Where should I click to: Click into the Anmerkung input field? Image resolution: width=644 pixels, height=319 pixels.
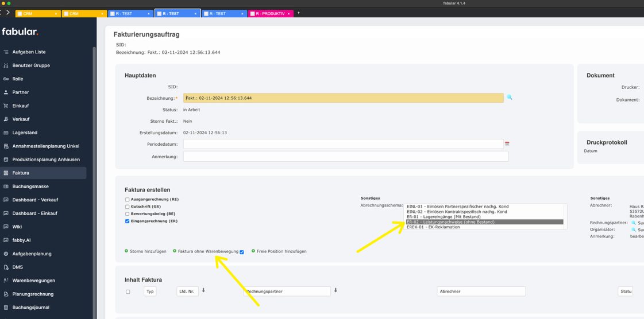tap(345, 157)
